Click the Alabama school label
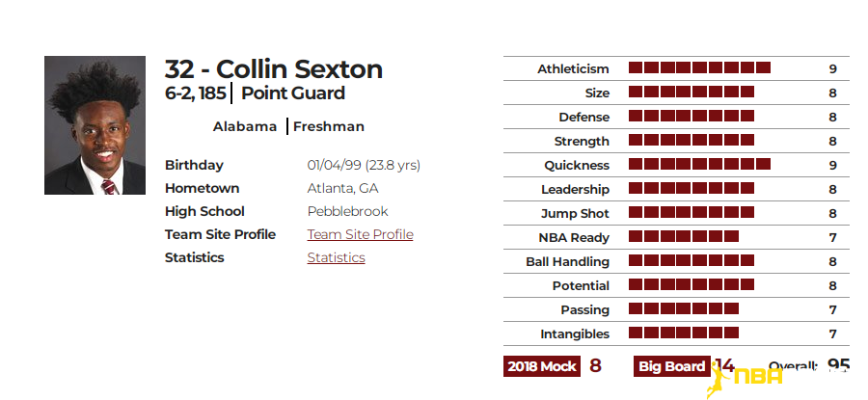868x400 pixels. pyautogui.click(x=245, y=126)
